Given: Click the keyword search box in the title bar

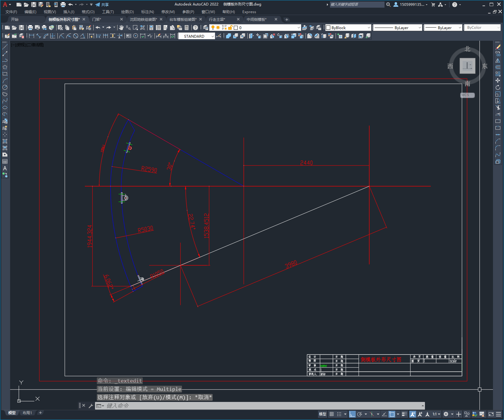Looking at the screenshot, I should click(x=357, y=5).
